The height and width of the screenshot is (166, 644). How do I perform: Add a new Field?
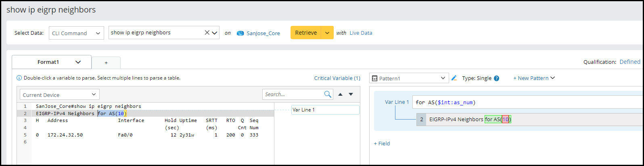[382, 143]
